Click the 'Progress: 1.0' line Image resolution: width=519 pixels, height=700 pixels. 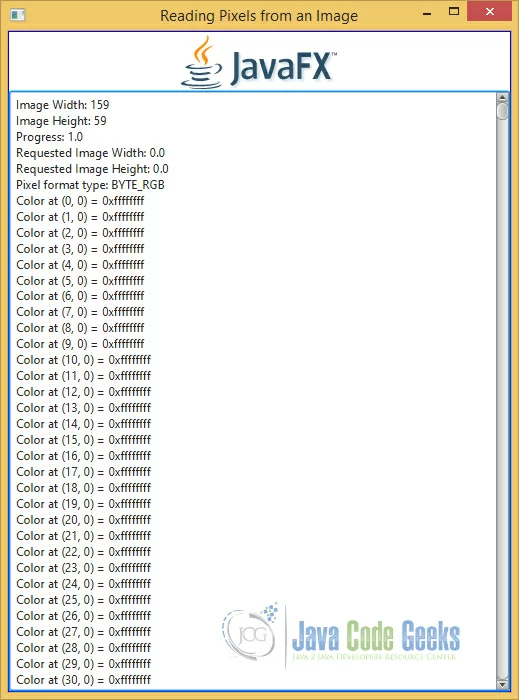(x=50, y=137)
